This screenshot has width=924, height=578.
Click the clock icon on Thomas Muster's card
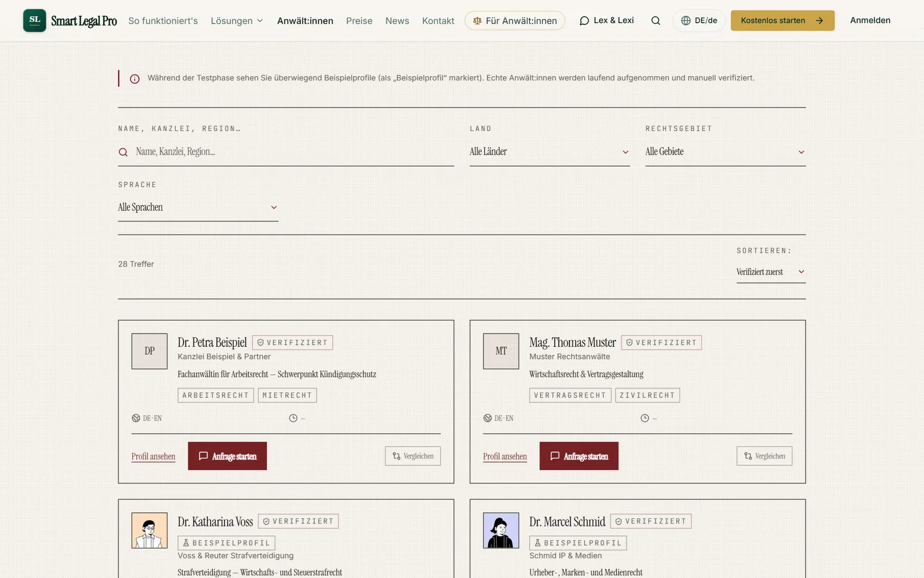pyautogui.click(x=645, y=418)
